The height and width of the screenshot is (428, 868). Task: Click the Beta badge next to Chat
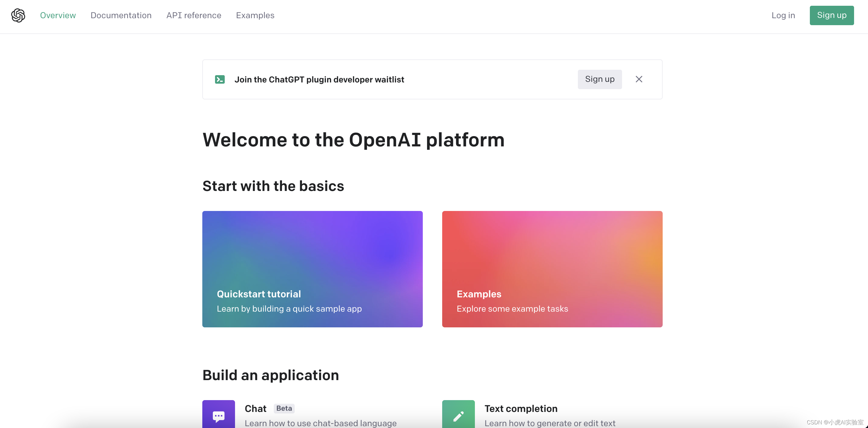pyautogui.click(x=284, y=408)
